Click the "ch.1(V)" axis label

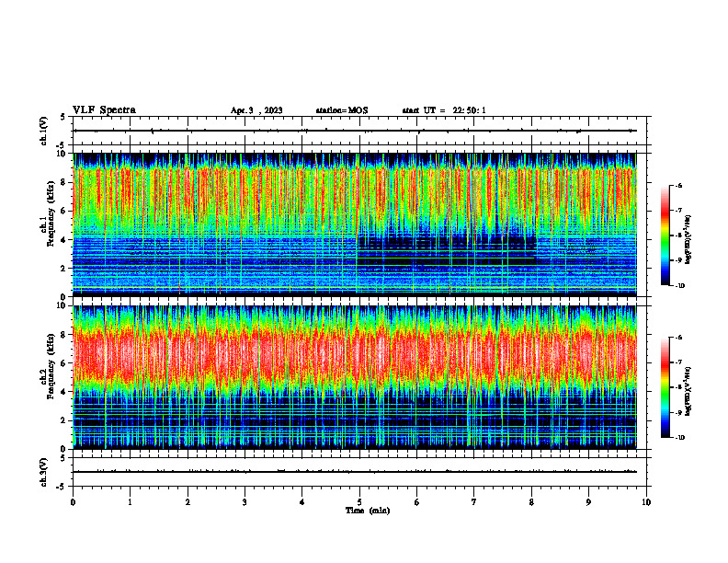coord(43,131)
